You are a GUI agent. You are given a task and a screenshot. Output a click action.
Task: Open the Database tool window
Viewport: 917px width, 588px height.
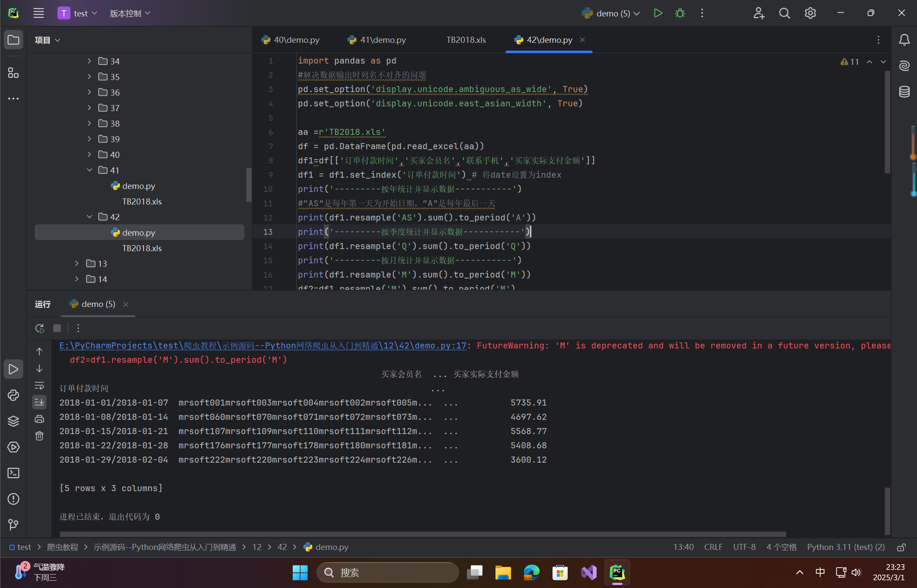(x=904, y=92)
